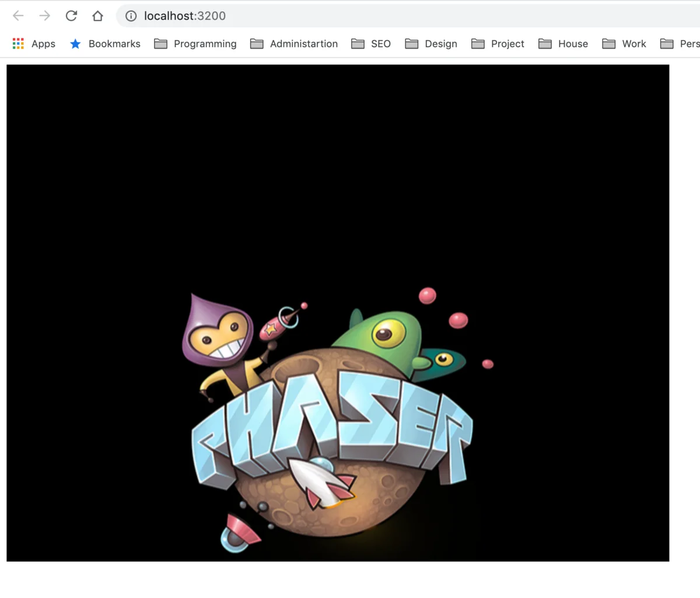
Task: Open the Apps grid shortcut
Action: click(x=33, y=44)
